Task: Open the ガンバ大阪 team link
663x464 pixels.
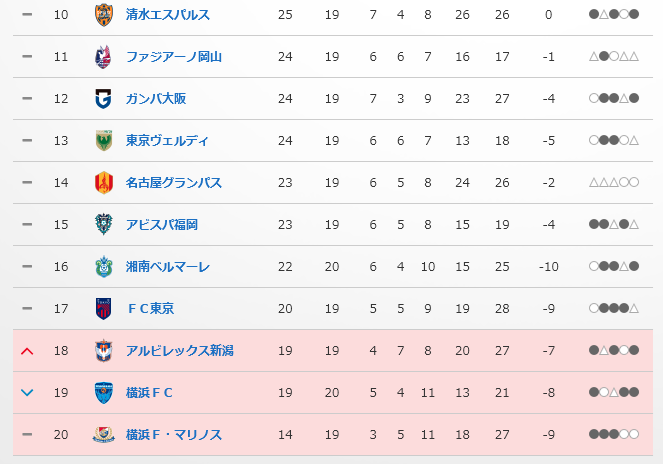Action: pyautogui.click(x=156, y=99)
